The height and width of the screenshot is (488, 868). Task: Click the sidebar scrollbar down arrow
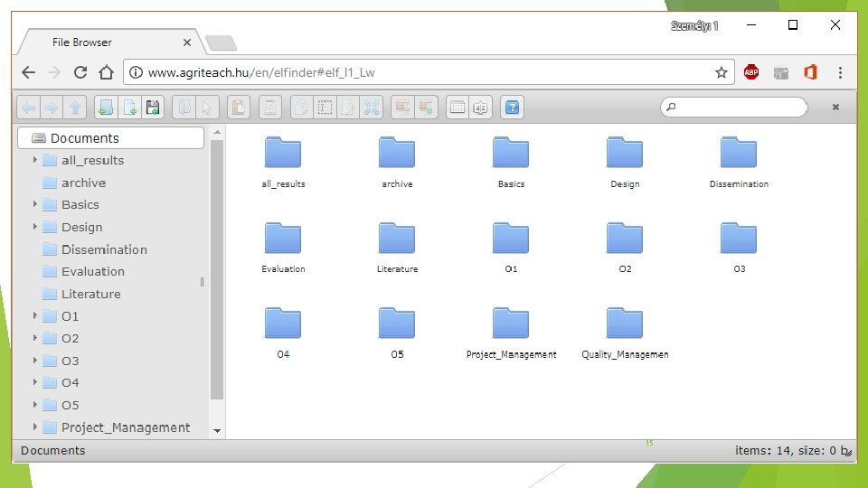pyautogui.click(x=217, y=430)
